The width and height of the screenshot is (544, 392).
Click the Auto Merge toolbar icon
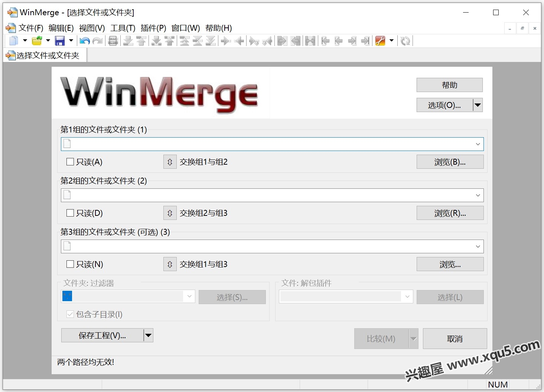[x=310, y=41]
